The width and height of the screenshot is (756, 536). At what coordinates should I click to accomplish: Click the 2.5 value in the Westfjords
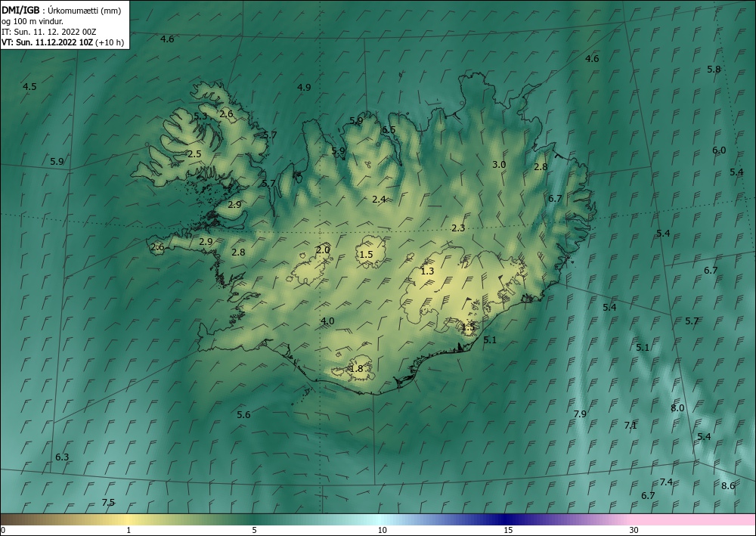click(x=194, y=154)
